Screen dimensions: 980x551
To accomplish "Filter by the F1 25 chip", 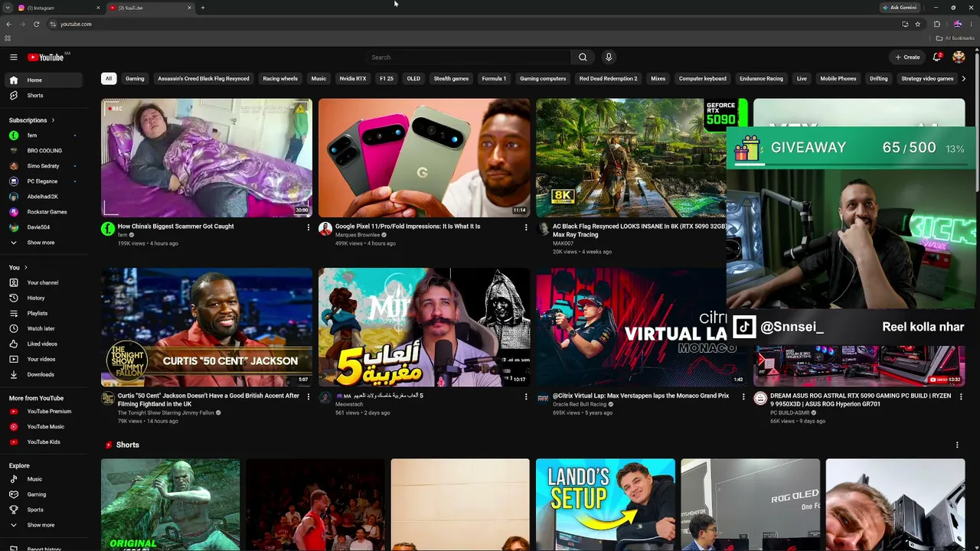I will pos(387,78).
